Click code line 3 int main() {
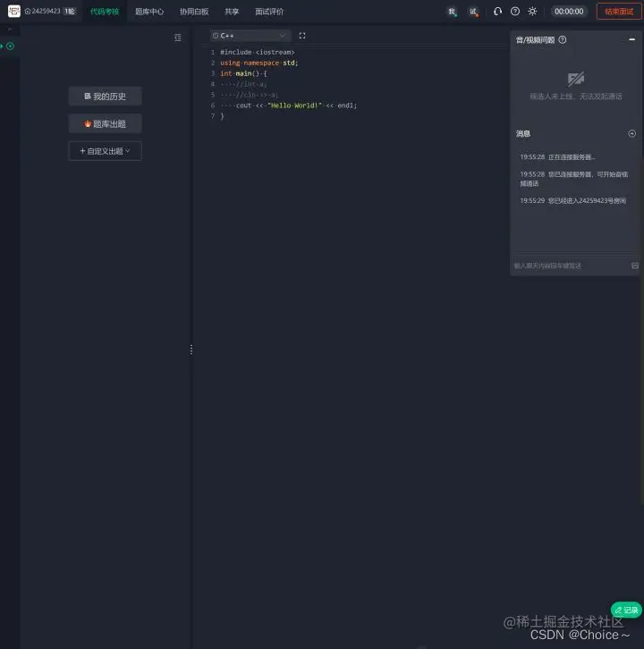 pyautogui.click(x=243, y=73)
